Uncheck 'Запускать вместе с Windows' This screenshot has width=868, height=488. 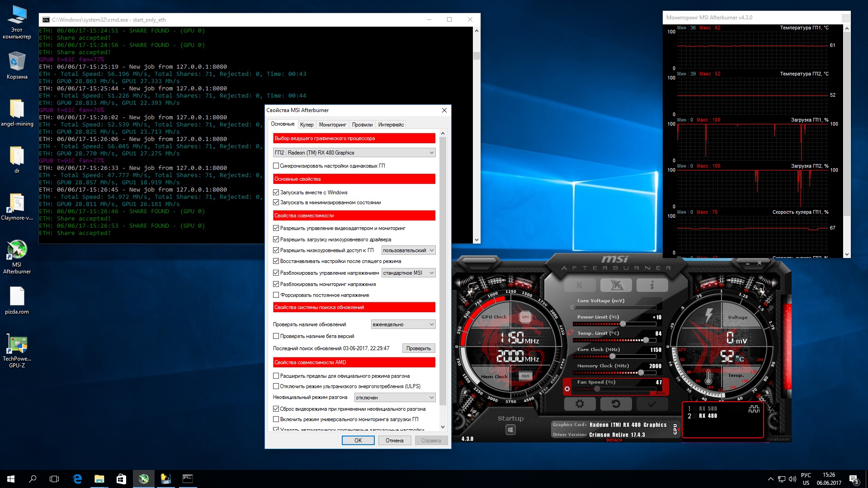click(276, 192)
